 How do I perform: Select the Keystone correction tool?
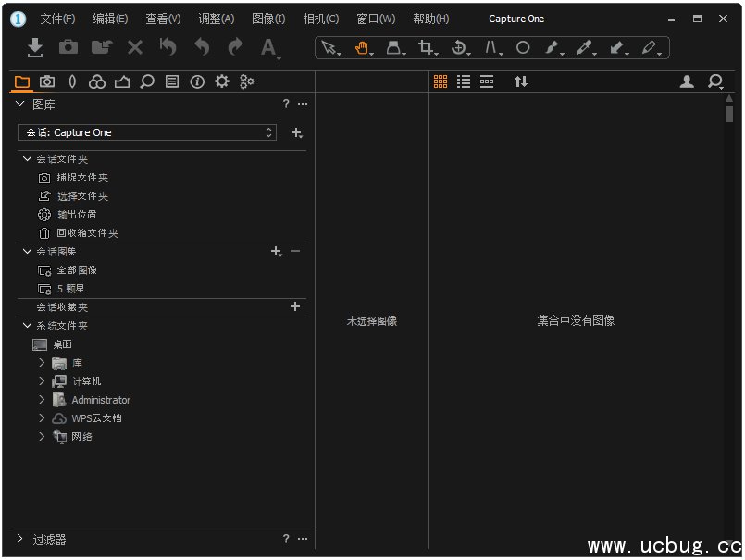(x=490, y=47)
